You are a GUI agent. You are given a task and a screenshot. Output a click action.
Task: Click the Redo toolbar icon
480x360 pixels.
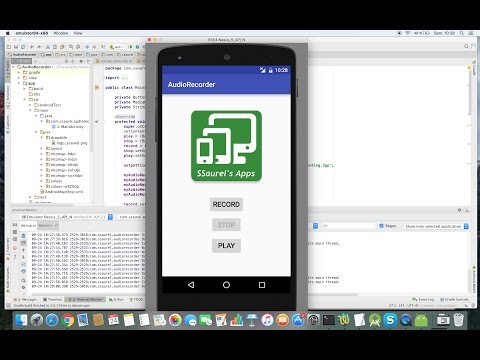coord(39,47)
